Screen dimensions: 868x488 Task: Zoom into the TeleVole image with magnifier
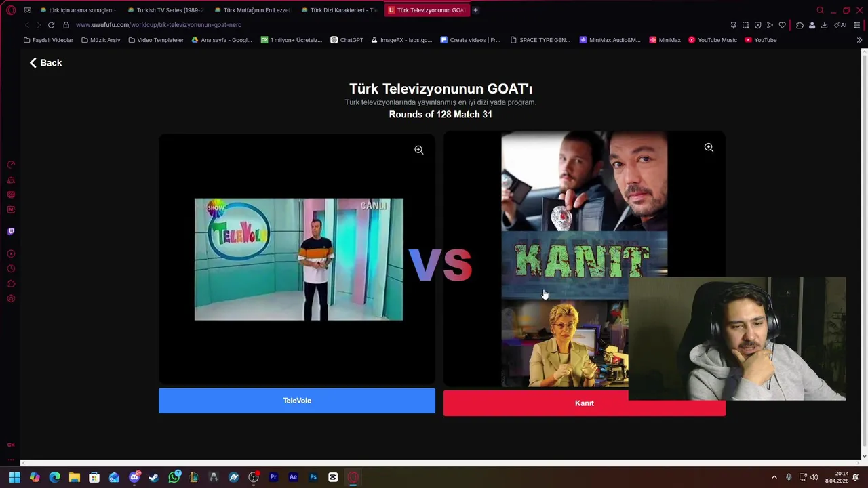pyautogui.click(x=419, y=150)
